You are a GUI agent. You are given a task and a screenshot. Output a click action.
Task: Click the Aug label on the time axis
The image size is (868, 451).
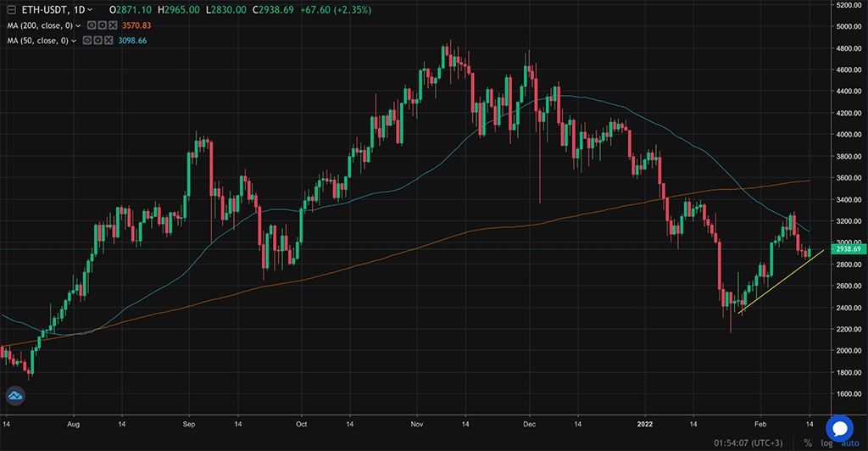[73, 425]
